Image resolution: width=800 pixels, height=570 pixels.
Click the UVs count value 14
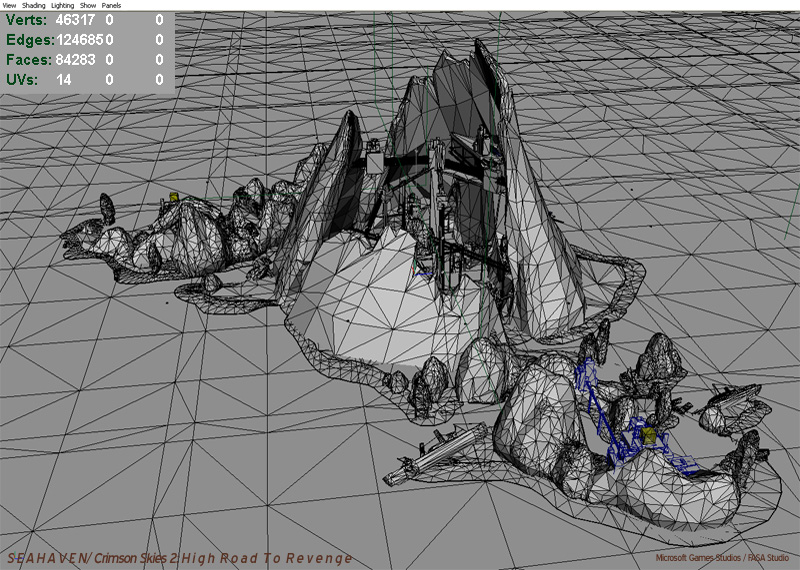coord(63,80)
